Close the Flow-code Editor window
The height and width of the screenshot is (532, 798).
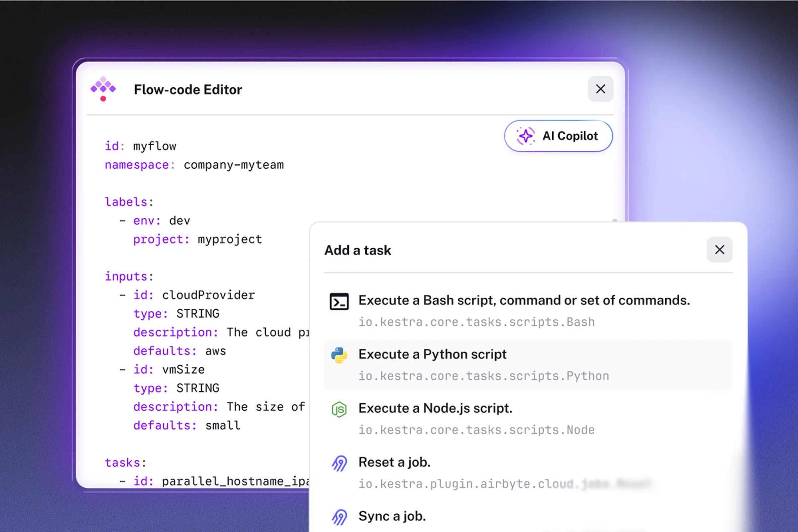point(600,89)
